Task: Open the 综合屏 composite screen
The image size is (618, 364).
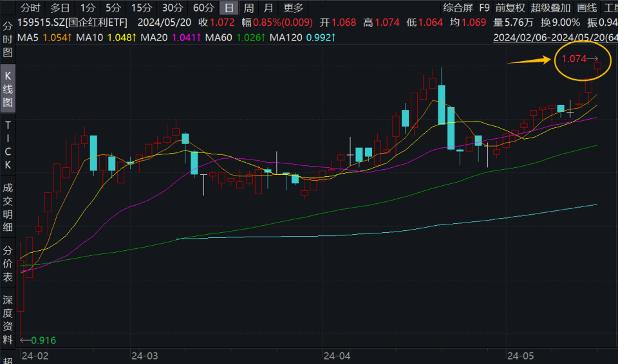Action: (458, 8)
